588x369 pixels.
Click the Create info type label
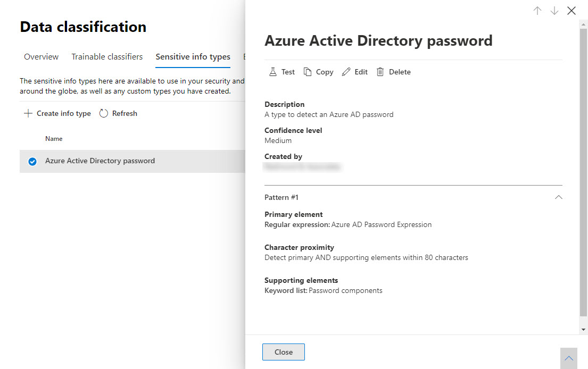pos(63,113)
